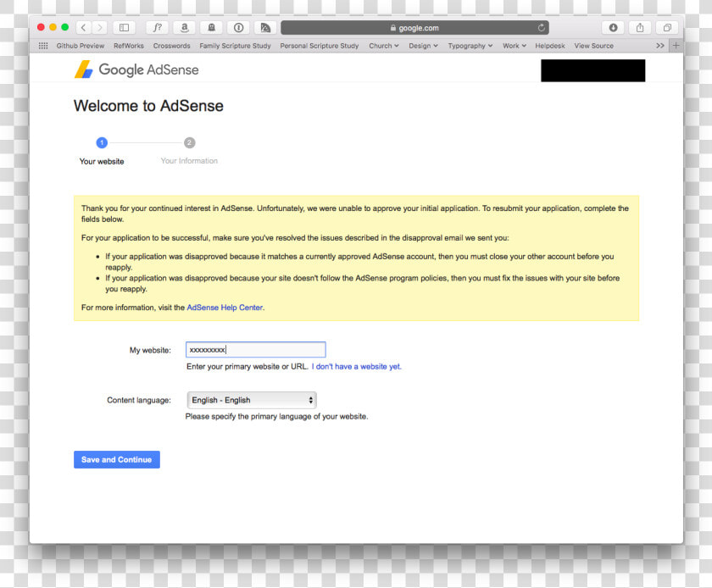Click the Save and Continue button
Screen dimensions: 712x588
(x=117, y=459)
